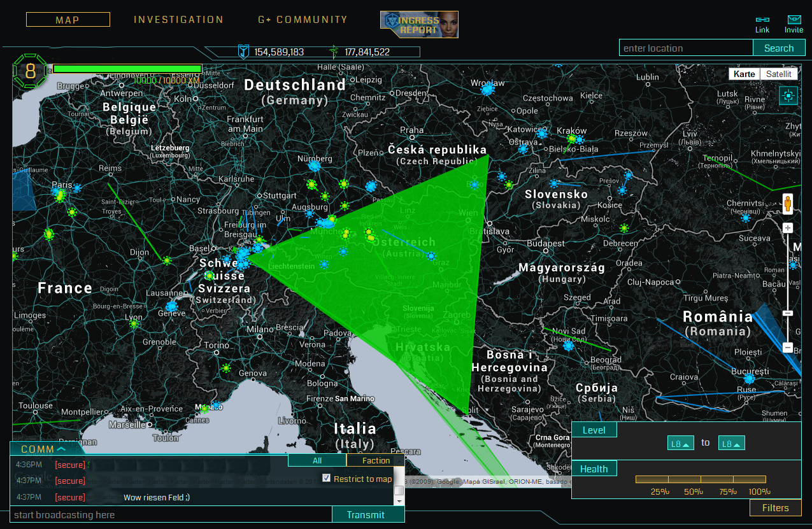This screenshot has height=529, width=812.
Task: Select the Street View pegman icon
Action: (x=788, y=204)
